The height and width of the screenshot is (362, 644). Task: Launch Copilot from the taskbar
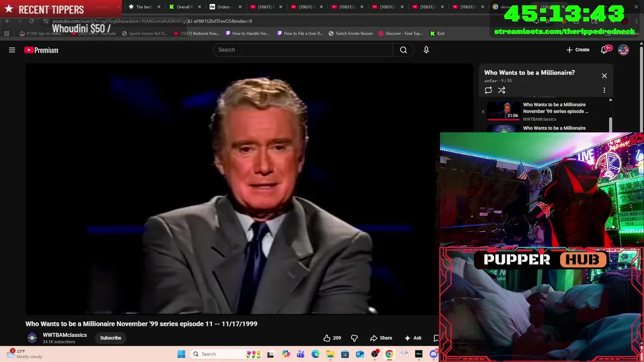point(286,354)
